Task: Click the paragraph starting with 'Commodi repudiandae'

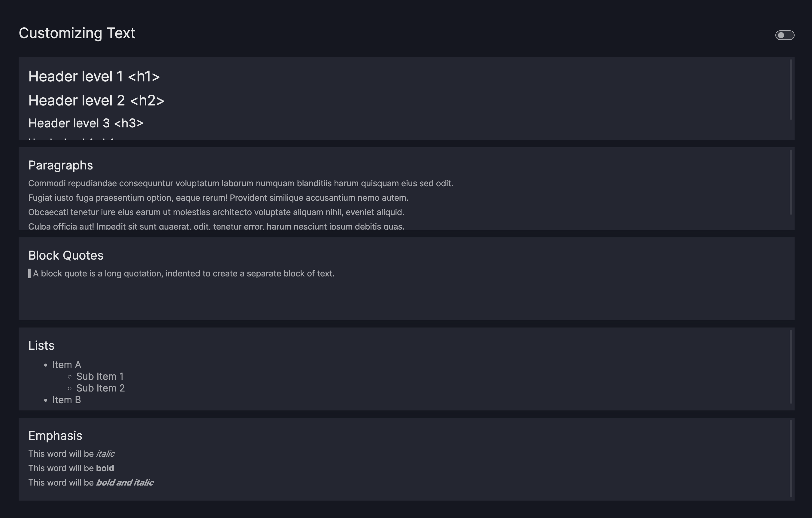Action: coord(241,184)
